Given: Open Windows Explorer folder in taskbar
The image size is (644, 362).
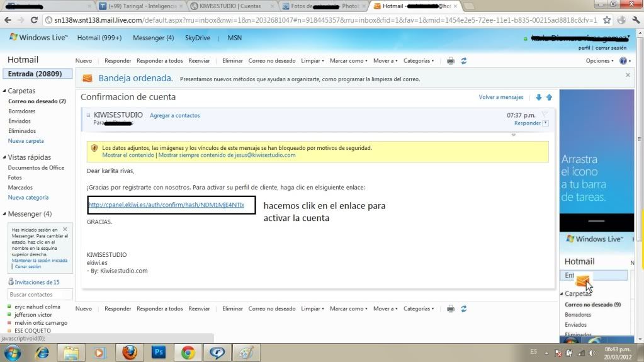Looking at the screenshot, I should (x=71, y=353).
